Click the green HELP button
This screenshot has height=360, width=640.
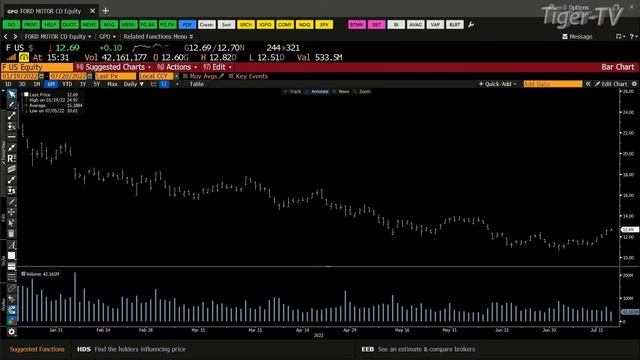click(x=51, y=24)
